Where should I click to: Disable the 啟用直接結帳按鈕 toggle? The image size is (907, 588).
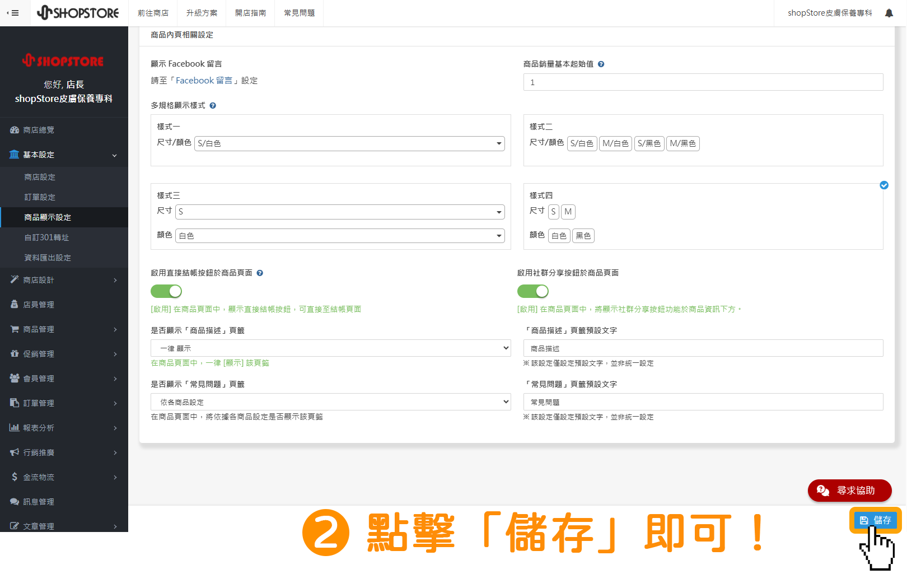[x=166, y=291]
